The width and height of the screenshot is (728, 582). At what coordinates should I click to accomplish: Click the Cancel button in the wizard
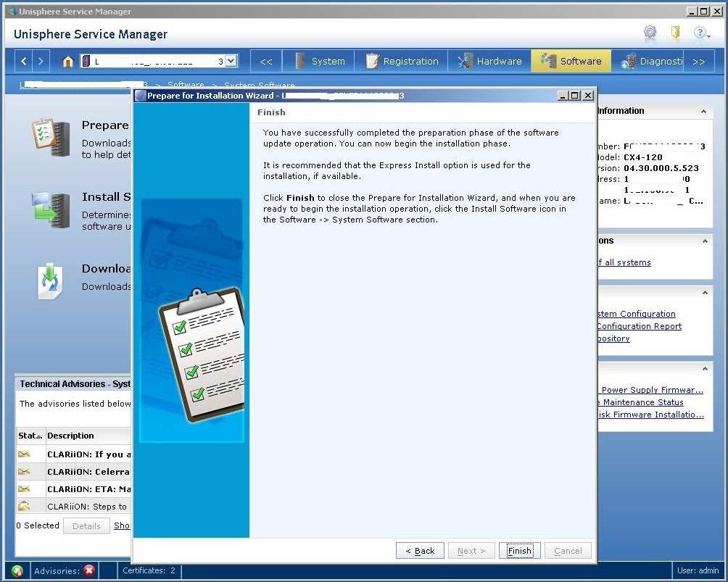tap(568, 550)
